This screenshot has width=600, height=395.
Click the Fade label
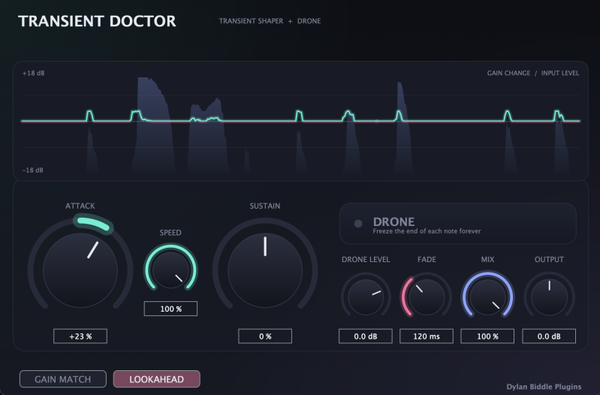[426, 260]
